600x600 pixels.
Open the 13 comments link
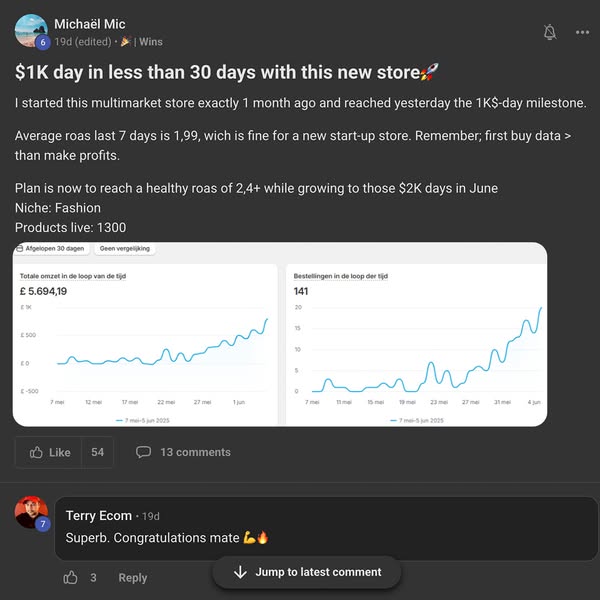195,452
